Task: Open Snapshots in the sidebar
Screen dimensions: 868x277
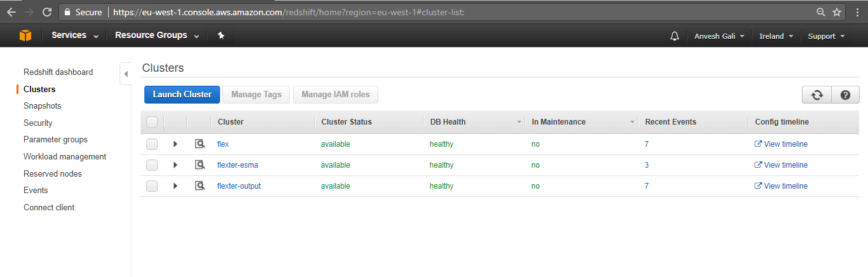Action: [x=43, y=106]
